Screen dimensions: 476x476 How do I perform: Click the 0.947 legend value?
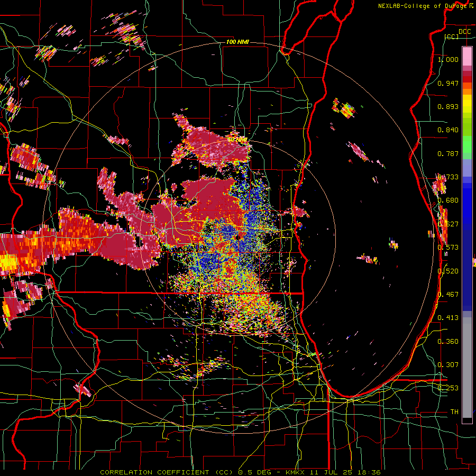click(x=448, y=83)
